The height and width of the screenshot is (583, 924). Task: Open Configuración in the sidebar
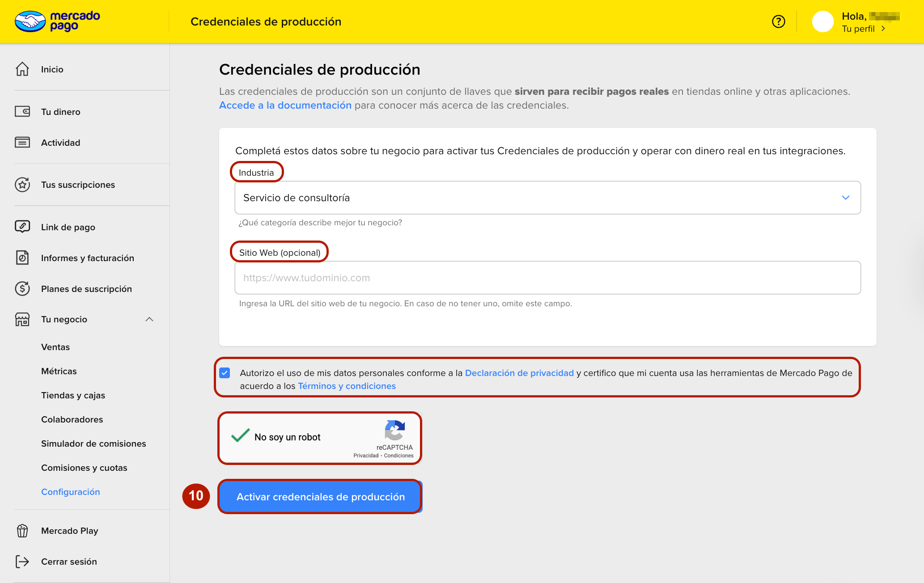pyautogui.click(x=70, y=492)
